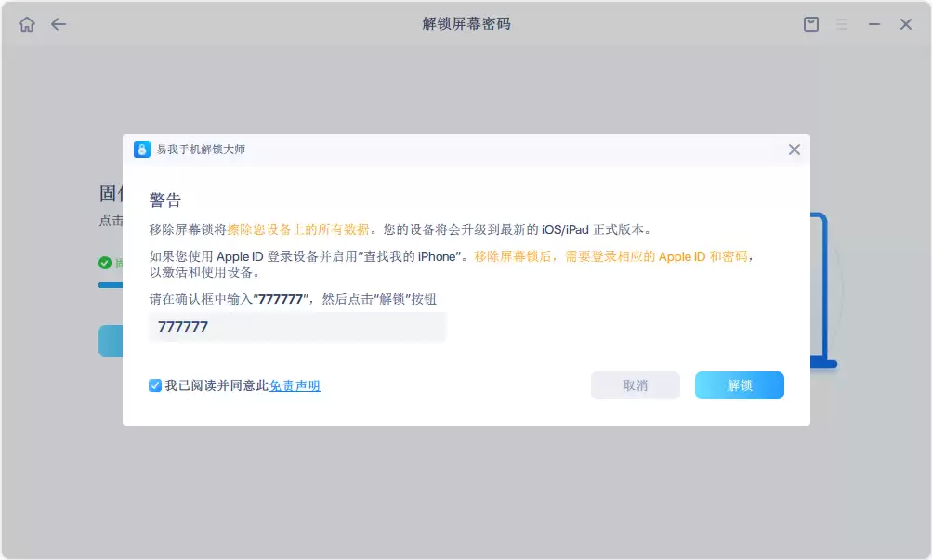Uncheck the 我已阅读并同意 agreement checkbox
Screen dimensions: 932x560
pyautogui.click(x=155, y=385)
